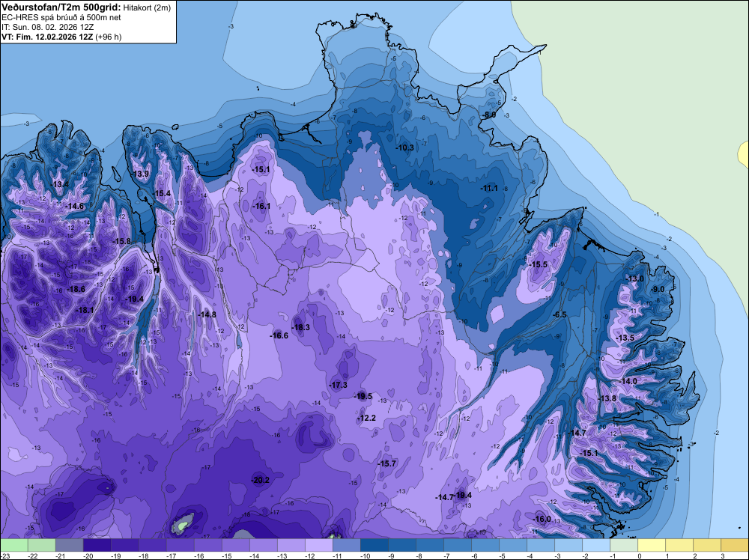749x560 pixels.
Task: Select the -18.3 temperature label
Action: coord(301,327)
